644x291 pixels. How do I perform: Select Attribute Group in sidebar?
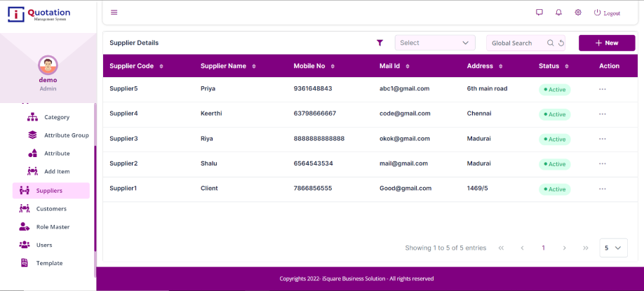66,135
